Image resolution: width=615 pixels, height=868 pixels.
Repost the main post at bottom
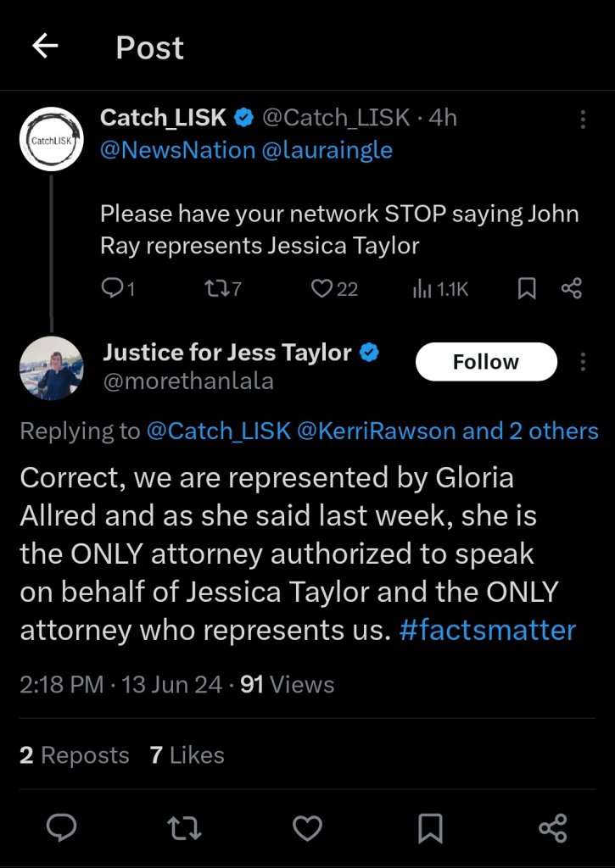coord(185,828)
